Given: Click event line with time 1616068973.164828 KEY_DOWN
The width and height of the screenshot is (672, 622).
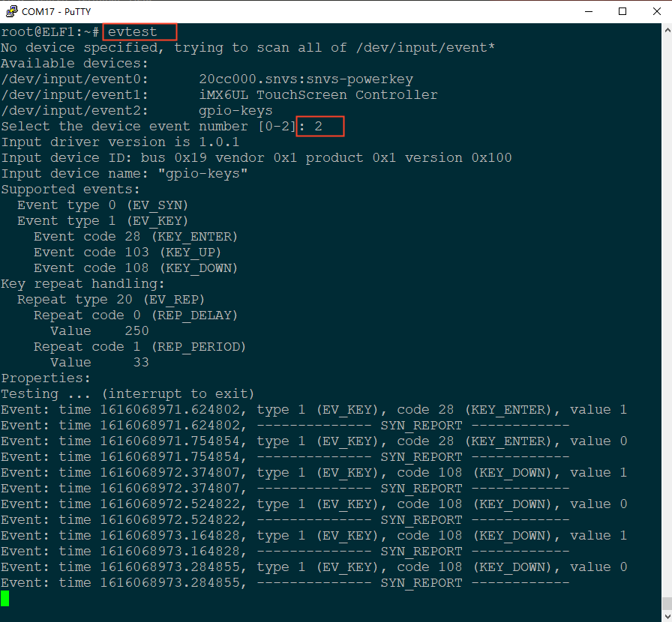Looking at the screenshot, I should pos(314,536).
